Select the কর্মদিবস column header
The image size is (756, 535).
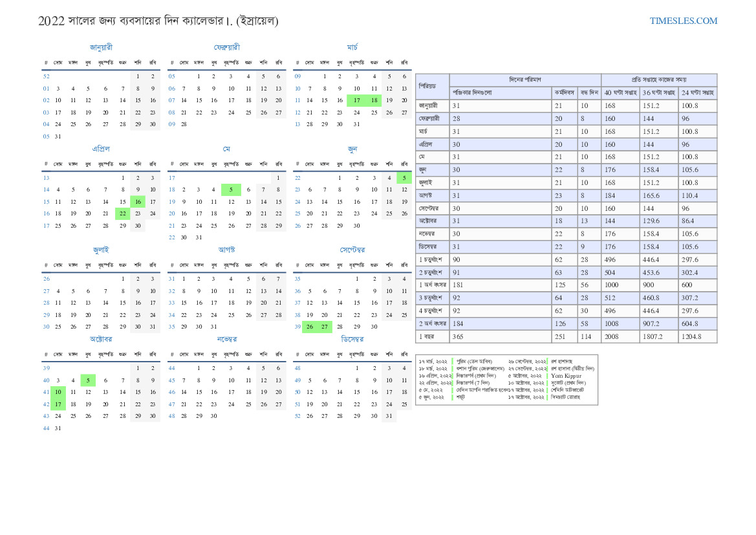[x=564, y=93]
